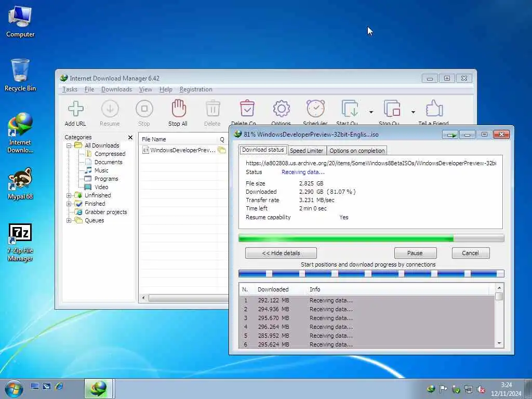The height and width of the screenshot is (399, 532).
Task: Close the Categories panel with X
Action: click(x=130, y=137)
